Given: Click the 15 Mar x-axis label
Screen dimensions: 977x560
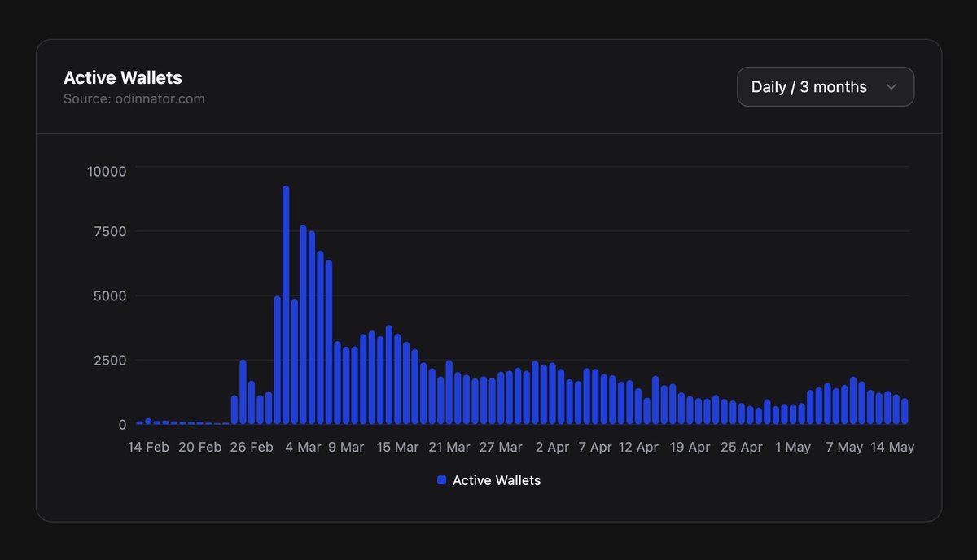Looking at the screenshot, I should pos(397,447).
